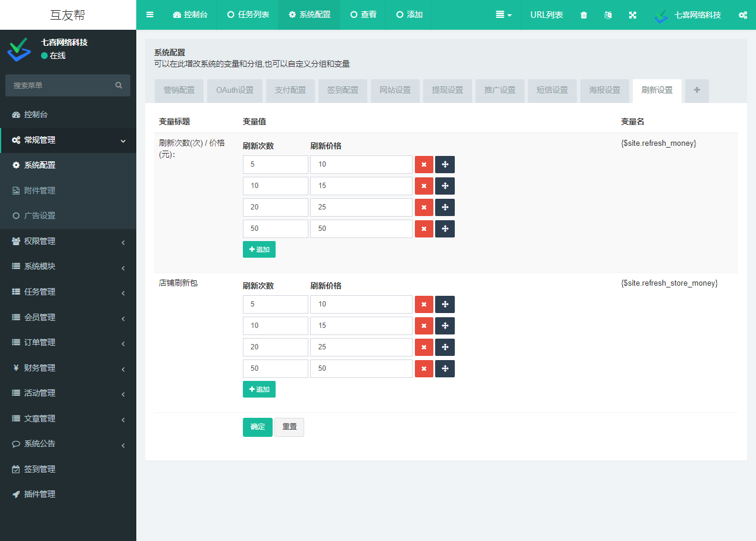This screenshot has width=756, height=541.
Task: Open the list dropdown beside URL列表
Action: coord(504,15)
